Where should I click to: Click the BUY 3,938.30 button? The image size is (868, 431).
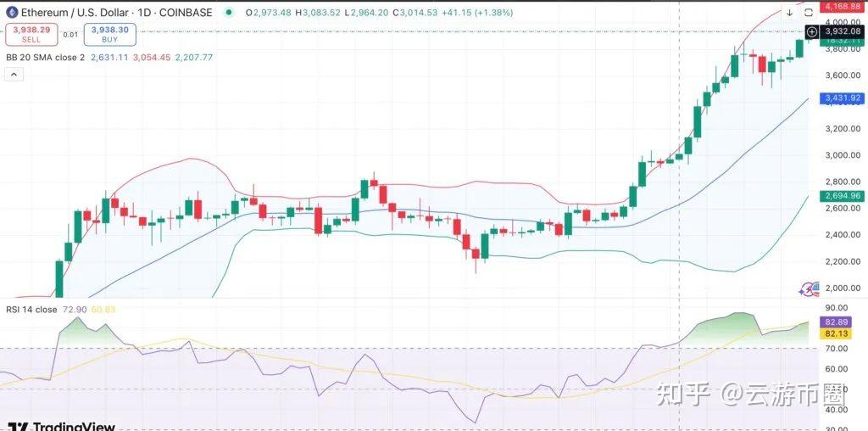(x=109, y=34)
